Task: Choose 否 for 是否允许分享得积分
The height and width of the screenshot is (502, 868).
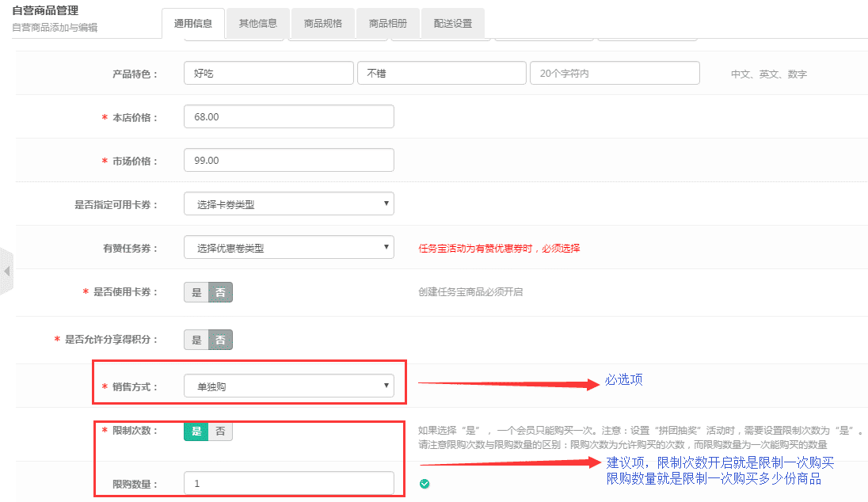Action: click(x=220, y=340)
